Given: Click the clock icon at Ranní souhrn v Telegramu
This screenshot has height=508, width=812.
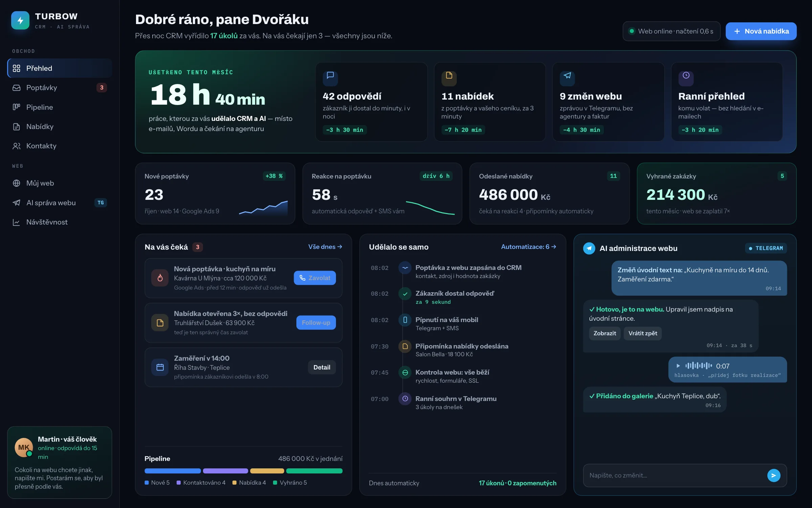Looking at the screenshot, I should tap(405, 399).
